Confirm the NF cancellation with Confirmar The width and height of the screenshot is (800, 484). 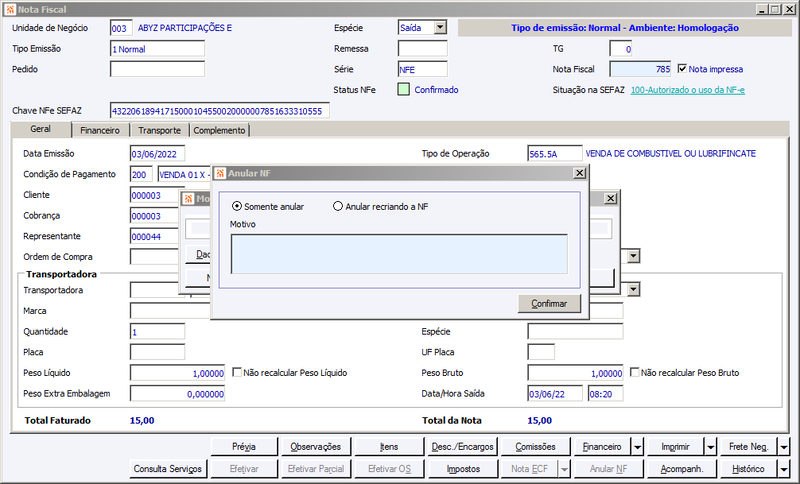coord(549,303)
